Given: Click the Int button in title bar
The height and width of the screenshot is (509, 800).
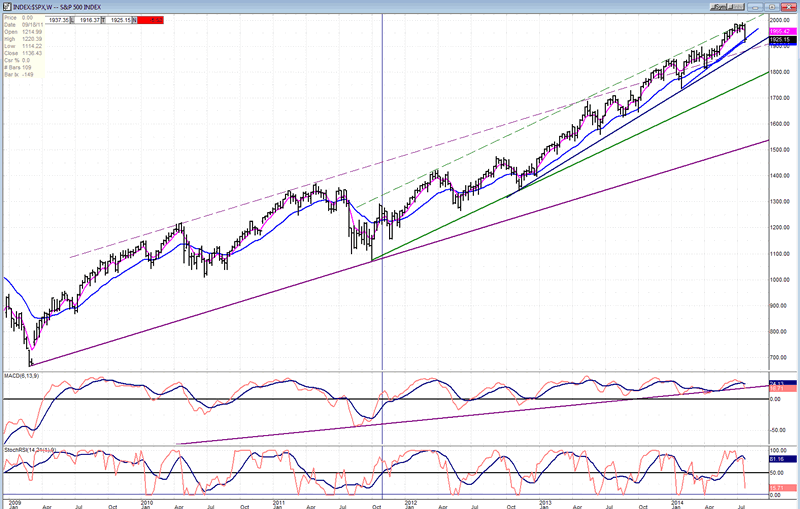Looking at the screenshot, I should pyautogui.click(x=736, y=7).
